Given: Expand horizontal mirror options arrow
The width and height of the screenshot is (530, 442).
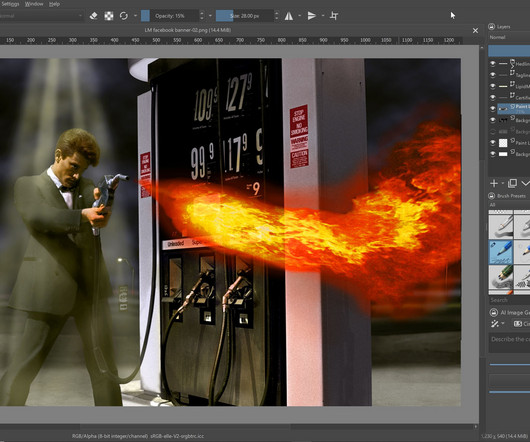Looking at the screenshot, I should tap(299, 16).
